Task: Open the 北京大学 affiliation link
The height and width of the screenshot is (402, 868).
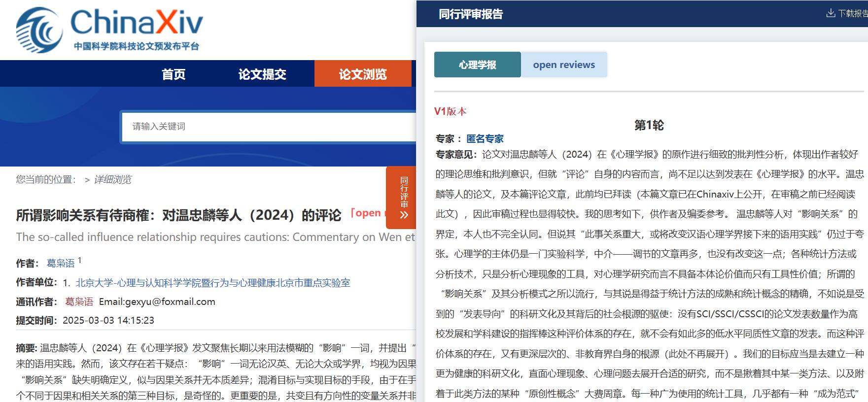Action: (x=212, y=283)
